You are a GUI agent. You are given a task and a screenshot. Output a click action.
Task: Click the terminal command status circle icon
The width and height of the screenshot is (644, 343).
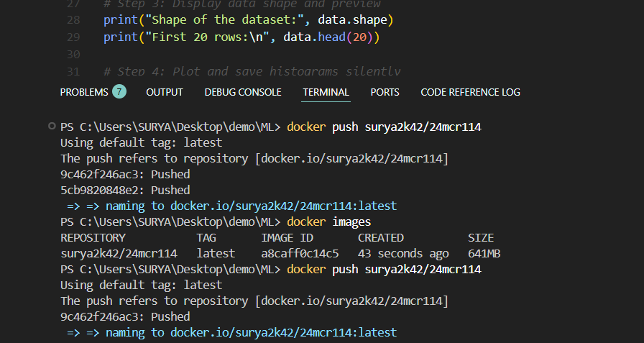(52, 126)
